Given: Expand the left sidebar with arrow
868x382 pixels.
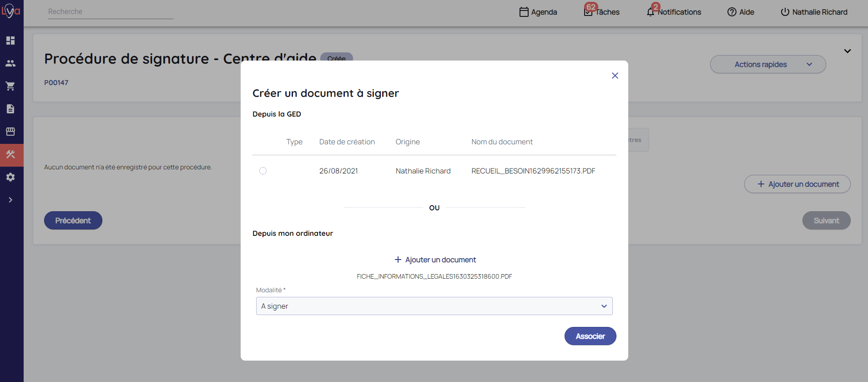Looking at the screenshot, I should [x=10, y=200].
